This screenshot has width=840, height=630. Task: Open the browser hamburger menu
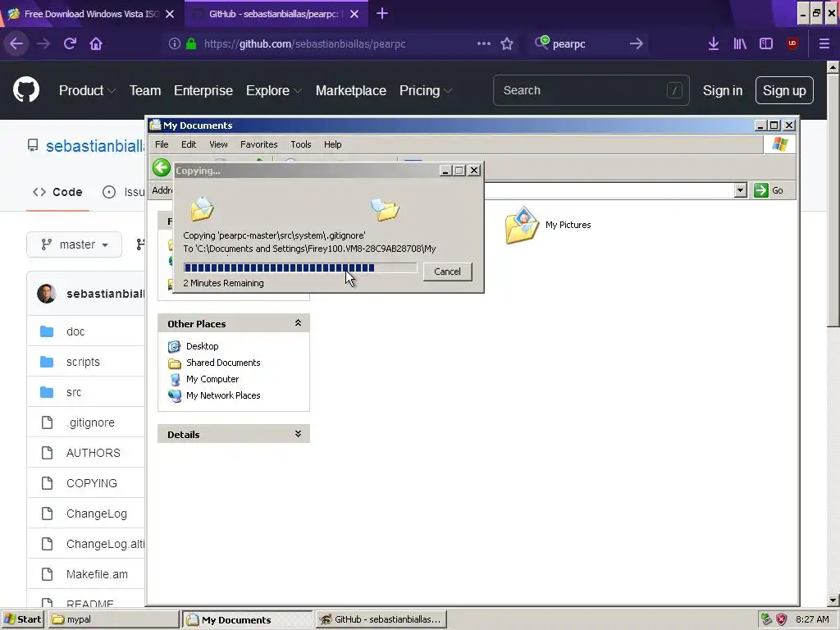(x=824, y=44)
